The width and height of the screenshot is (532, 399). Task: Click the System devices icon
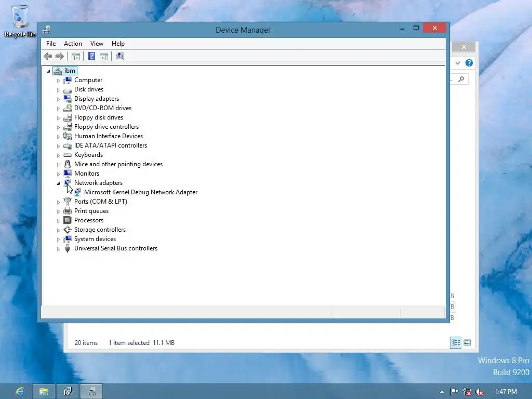pyautogui.click(x=68, y=239)
